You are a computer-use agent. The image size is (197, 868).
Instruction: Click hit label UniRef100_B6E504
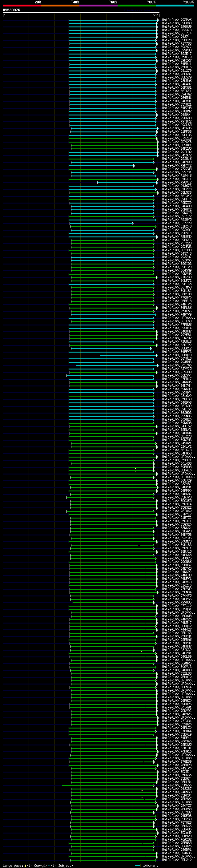point(177,376)
